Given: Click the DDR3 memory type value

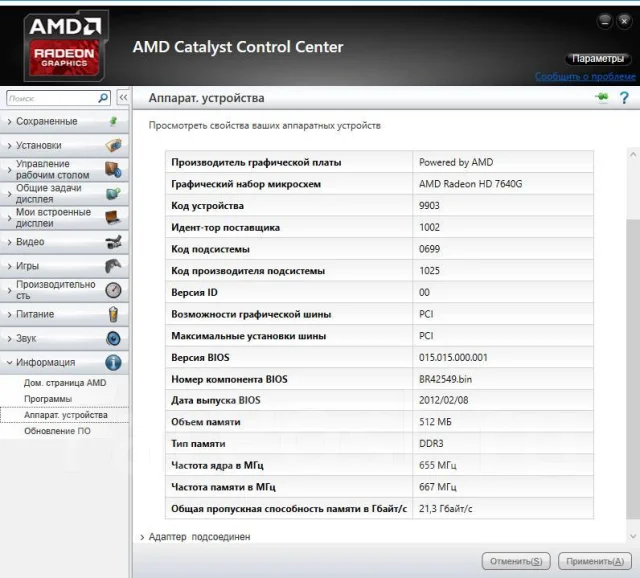Looking at the screenshot, I should tap(431, 443).
